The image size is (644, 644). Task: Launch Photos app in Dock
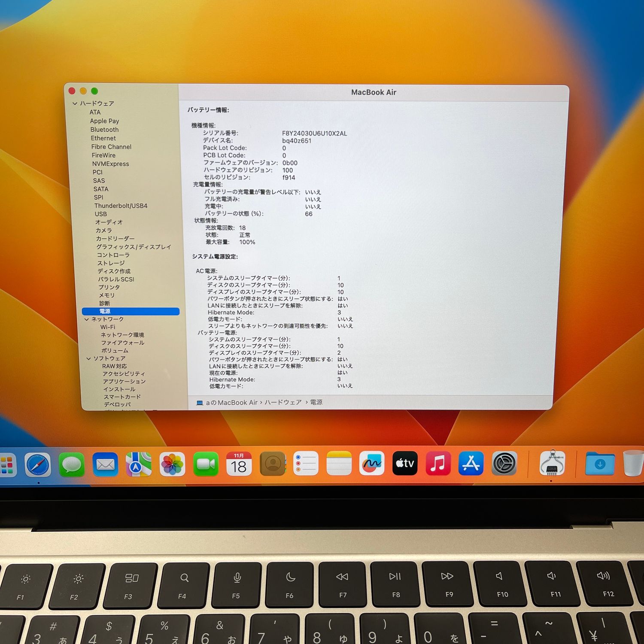(172, 465)
